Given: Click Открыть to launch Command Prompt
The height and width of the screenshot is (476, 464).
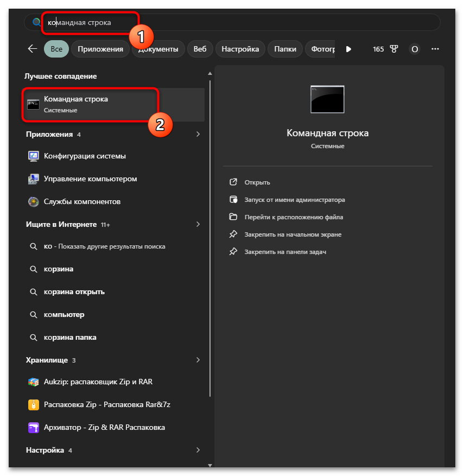Looking at the screenshot, I should 257,182.
